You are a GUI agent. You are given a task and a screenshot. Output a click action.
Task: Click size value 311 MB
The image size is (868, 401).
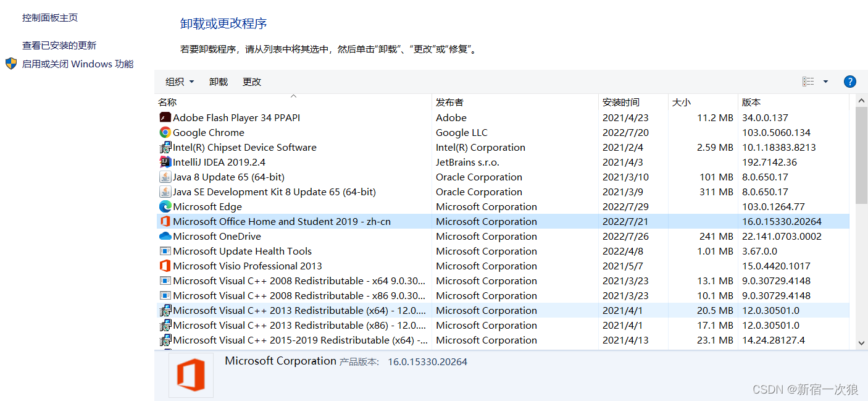click(x=716, y=192)
